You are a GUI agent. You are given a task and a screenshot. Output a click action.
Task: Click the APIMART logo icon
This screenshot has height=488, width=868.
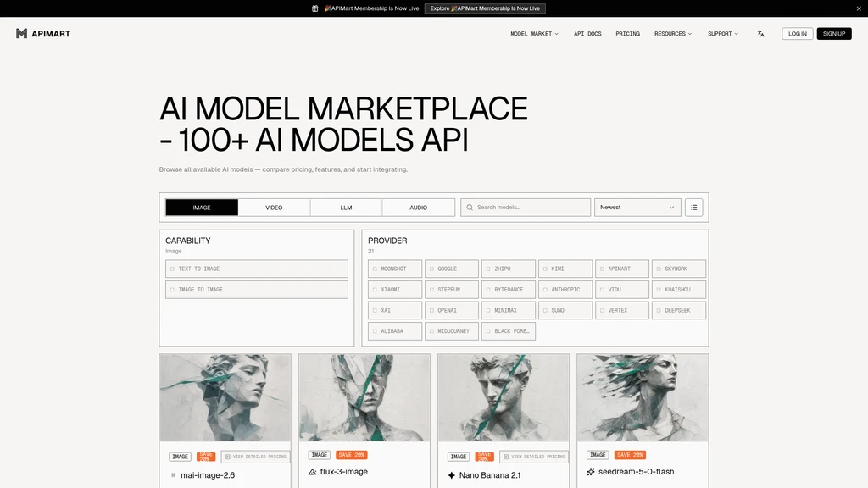pyautogui.click(x=21, y=34)
